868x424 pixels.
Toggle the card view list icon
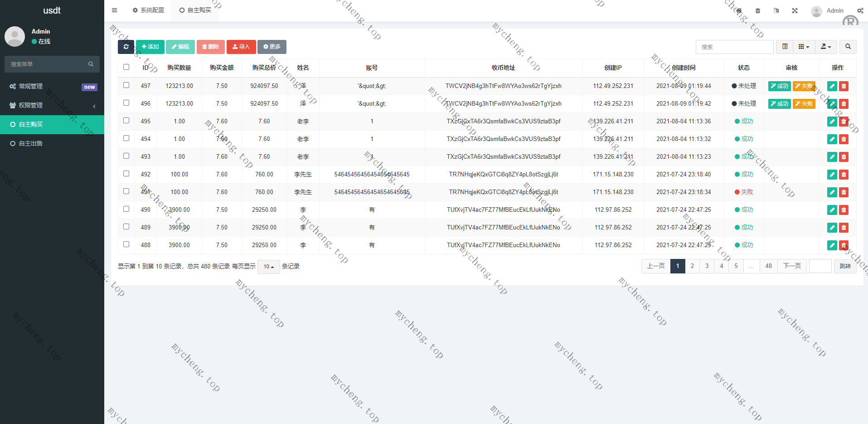785,47
